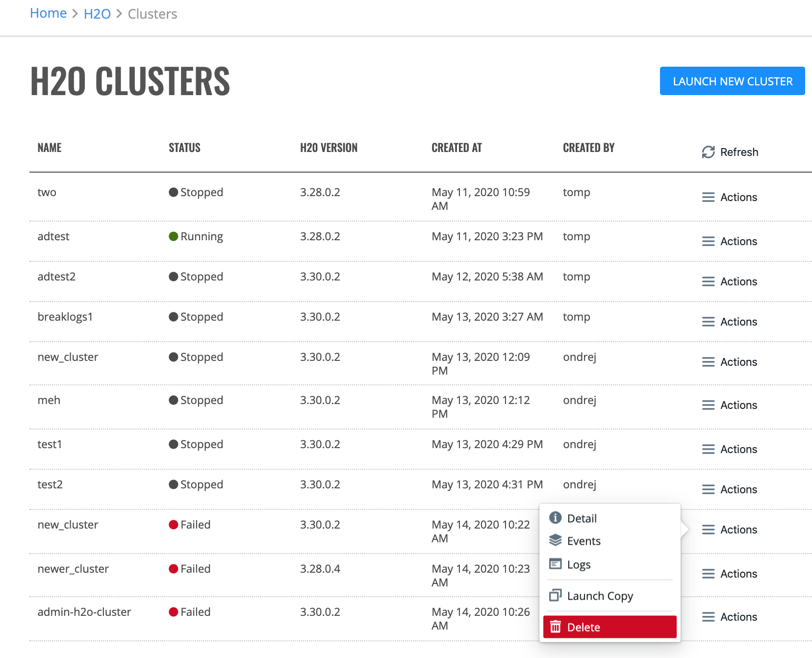Image resolution: width=812 pixels, height=658 pixels.
Task: Click the Failed status text for admin-h2o-cluster
Action: (x=195, y=612)
